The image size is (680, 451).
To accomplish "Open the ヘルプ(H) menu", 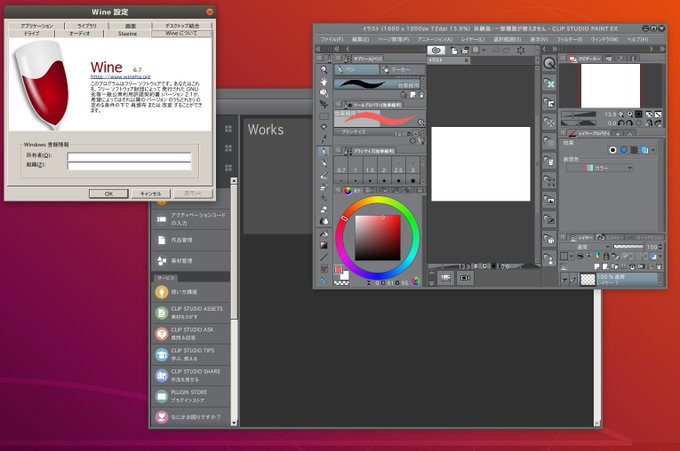I will pos(637,39).
